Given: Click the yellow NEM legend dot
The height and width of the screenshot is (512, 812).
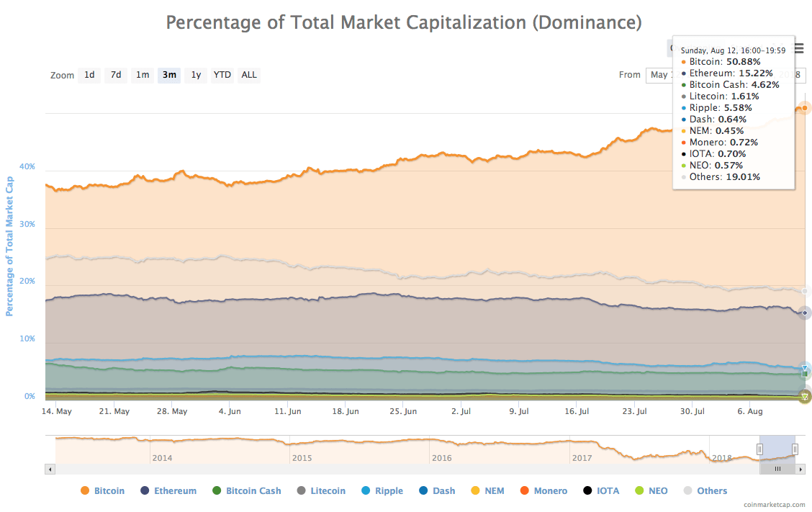Looking at the screenshot, I should click(477, 490).
